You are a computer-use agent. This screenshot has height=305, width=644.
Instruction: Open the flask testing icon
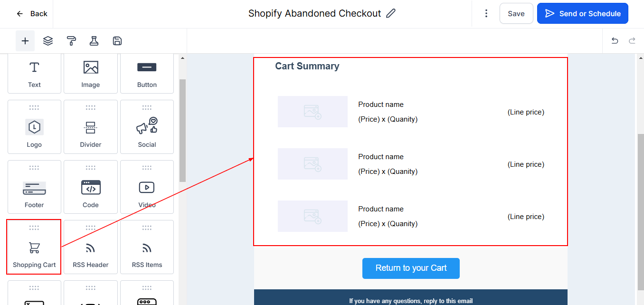94,41
